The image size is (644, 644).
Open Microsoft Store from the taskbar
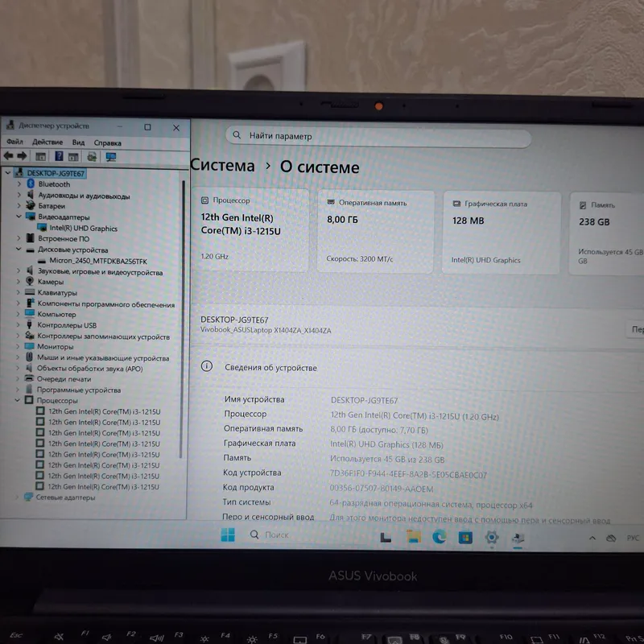pyautogui.click(x=465, y=537)
